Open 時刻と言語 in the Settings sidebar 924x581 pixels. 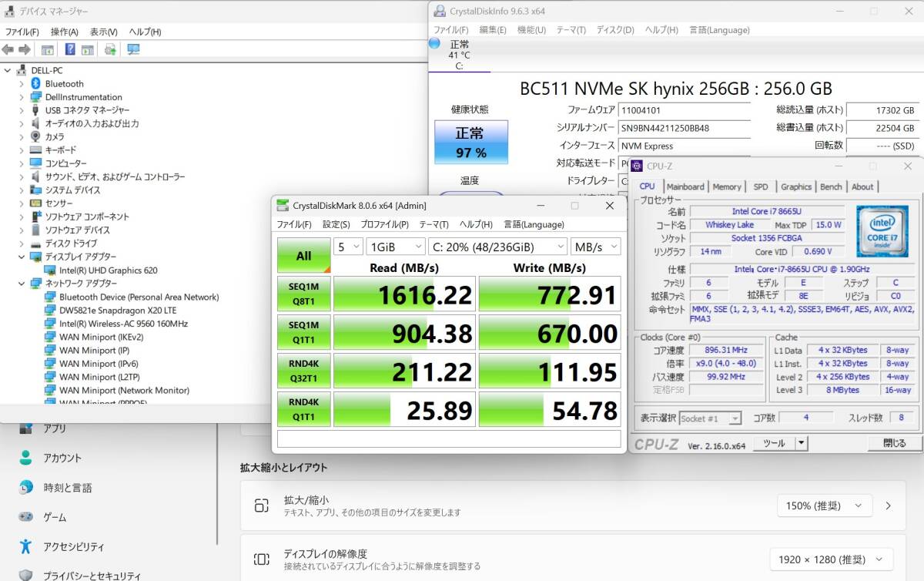pyautogui.click(x=67, y=488)
